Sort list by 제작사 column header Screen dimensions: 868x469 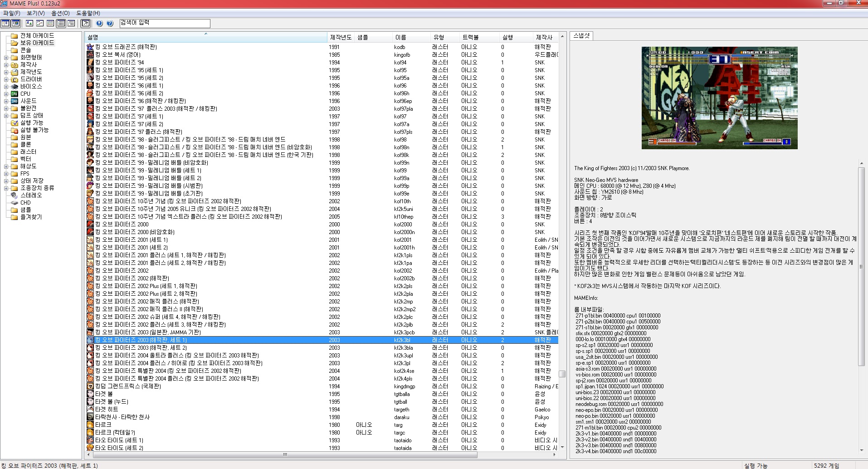(x=546, y=37)
